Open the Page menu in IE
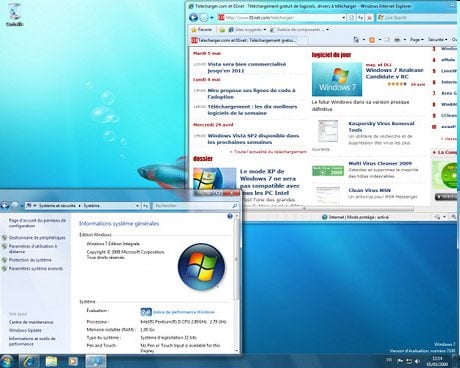The height and width of the screenshot is (368, 460). [x=417, y=40]
